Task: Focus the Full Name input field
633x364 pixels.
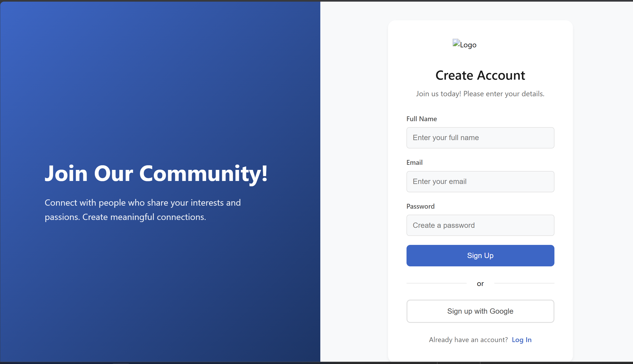Action: pos(480,138)
